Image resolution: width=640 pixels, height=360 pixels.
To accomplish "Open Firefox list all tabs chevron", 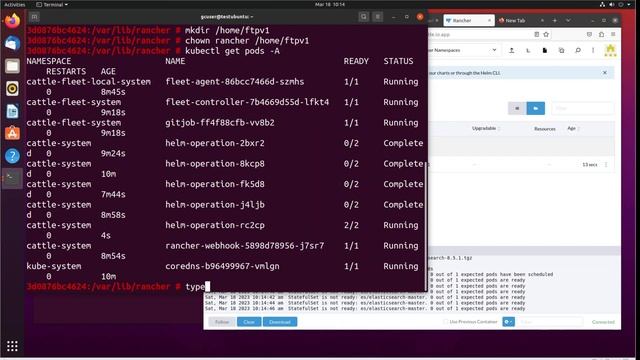I will click(x=568, y=20).
